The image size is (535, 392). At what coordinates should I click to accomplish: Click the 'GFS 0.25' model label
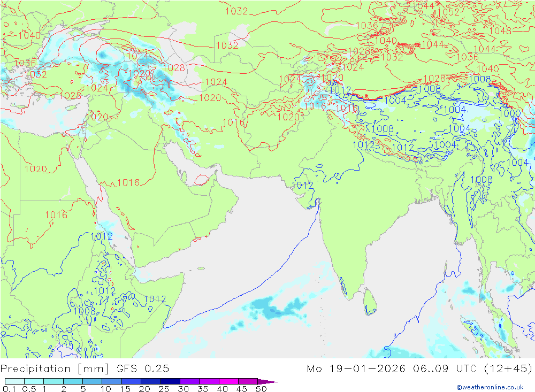coord(143,368)
